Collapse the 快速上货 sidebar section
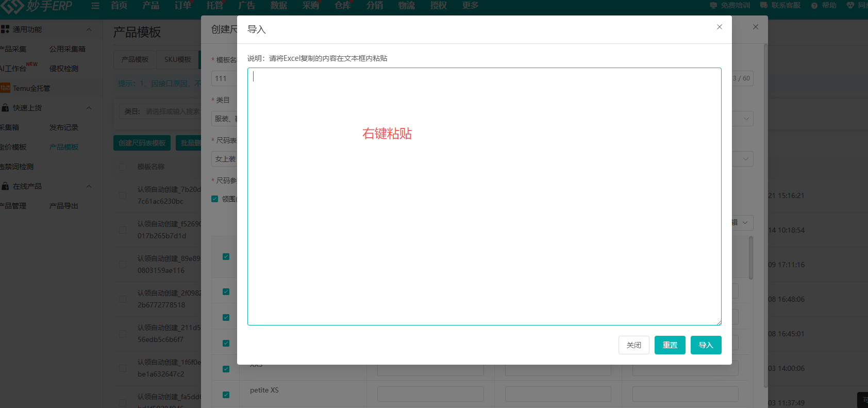Screen dimensions: 868x408 89,108
